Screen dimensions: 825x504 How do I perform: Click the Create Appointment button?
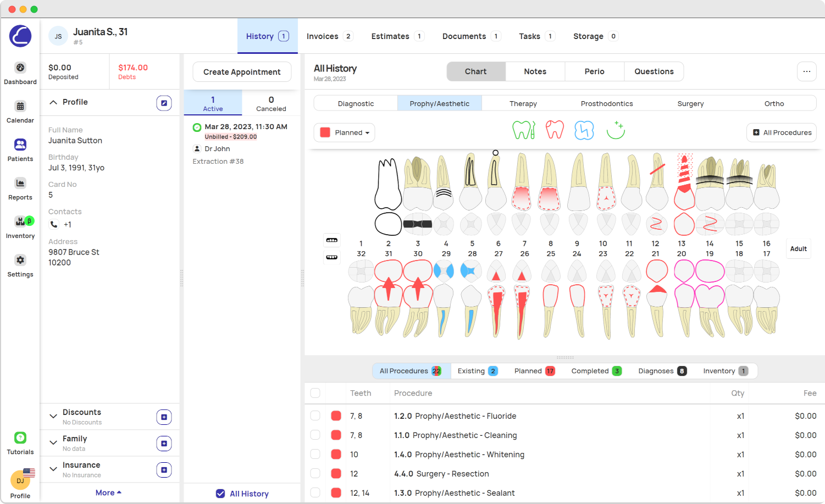[242, 71]
